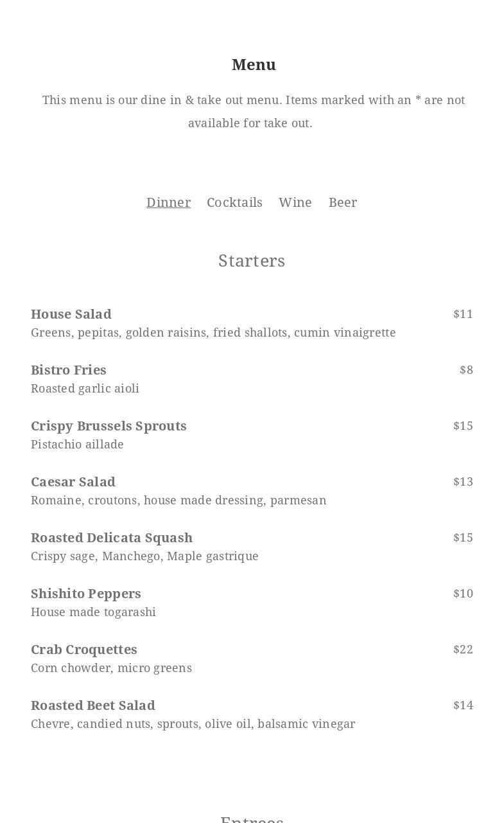
Task: Click the "Roasted garlic aioli" description
Action: [85, 389]
